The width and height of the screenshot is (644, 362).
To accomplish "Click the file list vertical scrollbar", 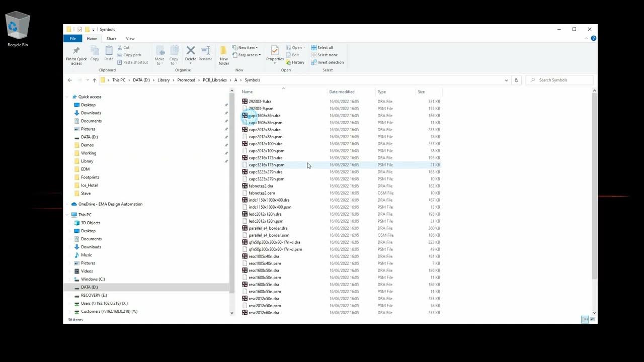I will 594,186.
